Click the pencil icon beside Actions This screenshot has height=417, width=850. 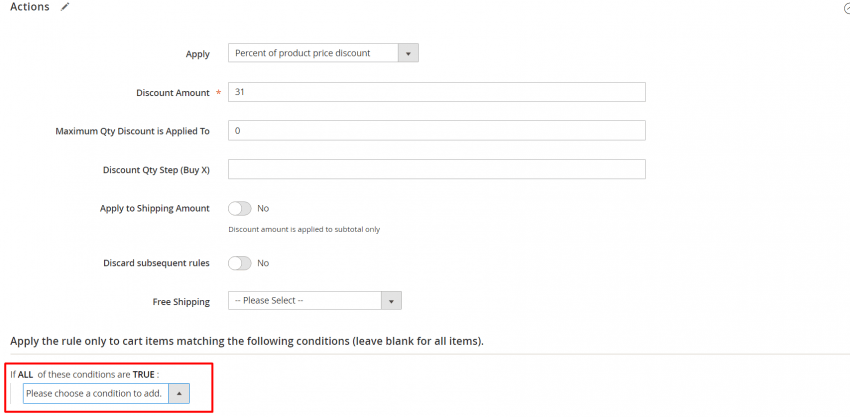65,7
